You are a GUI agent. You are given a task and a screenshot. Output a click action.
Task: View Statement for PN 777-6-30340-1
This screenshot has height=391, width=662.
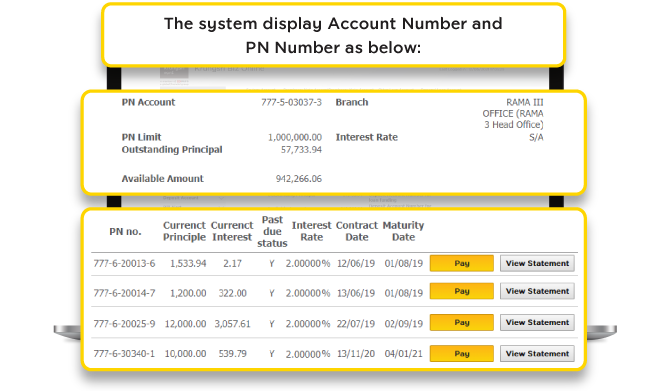(x=537, y=353)
